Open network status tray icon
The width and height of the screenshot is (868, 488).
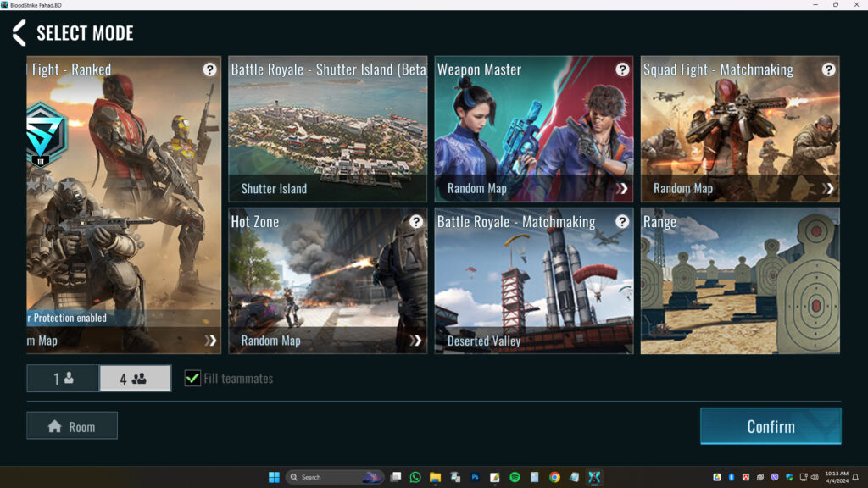804,477
